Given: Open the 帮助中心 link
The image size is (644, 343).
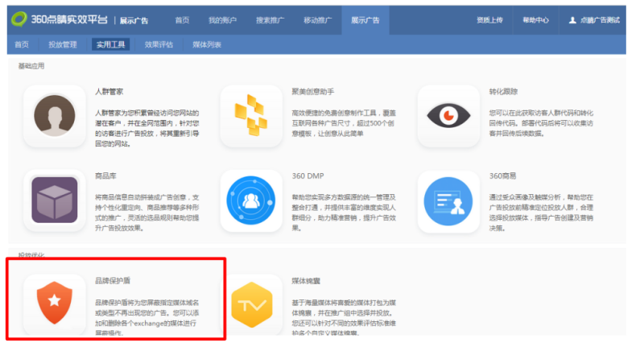Looking at the screenshot, I should coord(535,19).
